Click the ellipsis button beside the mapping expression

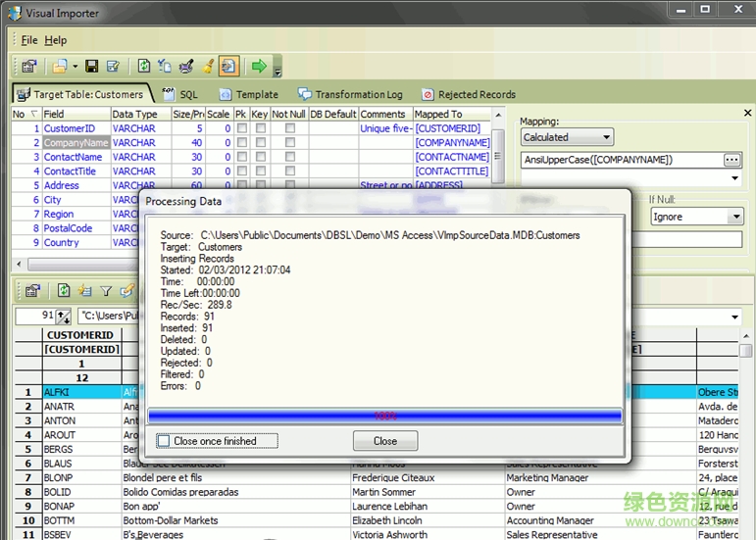point(731,160)
